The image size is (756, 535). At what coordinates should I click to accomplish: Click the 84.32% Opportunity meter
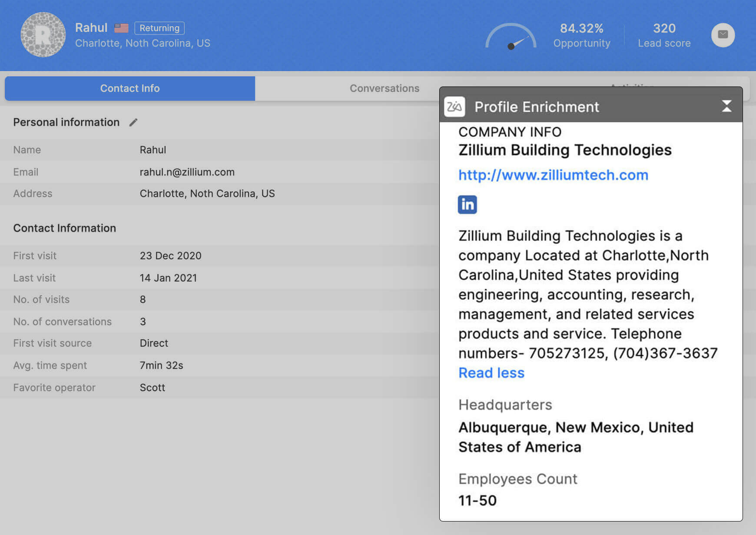coord(582,28)
